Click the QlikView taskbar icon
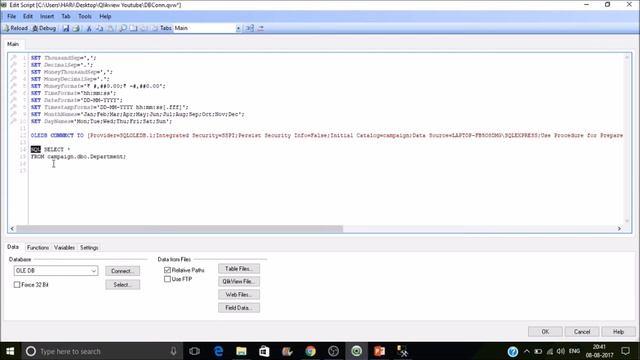This screenshot has width=640, height=360. [356, 351]
